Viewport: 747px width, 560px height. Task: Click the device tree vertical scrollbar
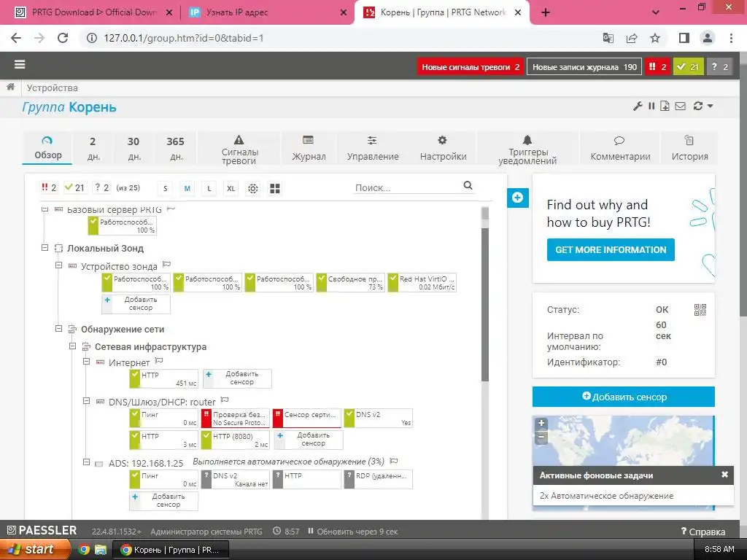click(485, 305)
